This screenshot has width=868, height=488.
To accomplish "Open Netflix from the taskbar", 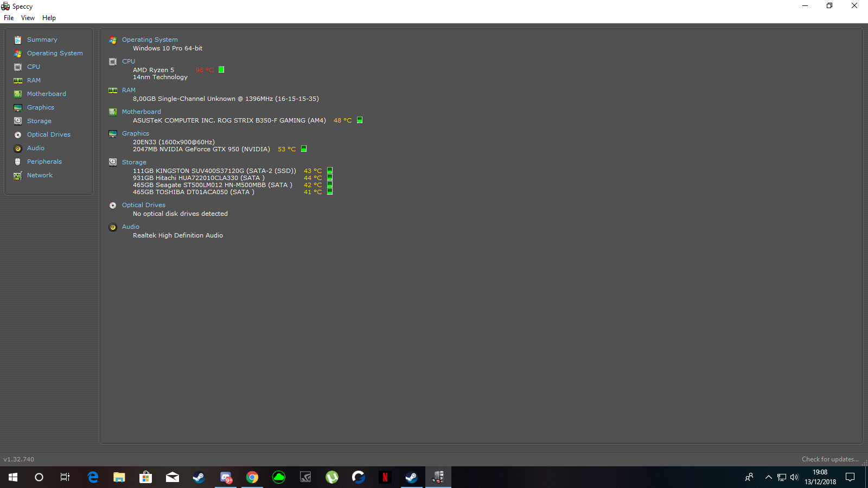I will (x=385, y=477).
